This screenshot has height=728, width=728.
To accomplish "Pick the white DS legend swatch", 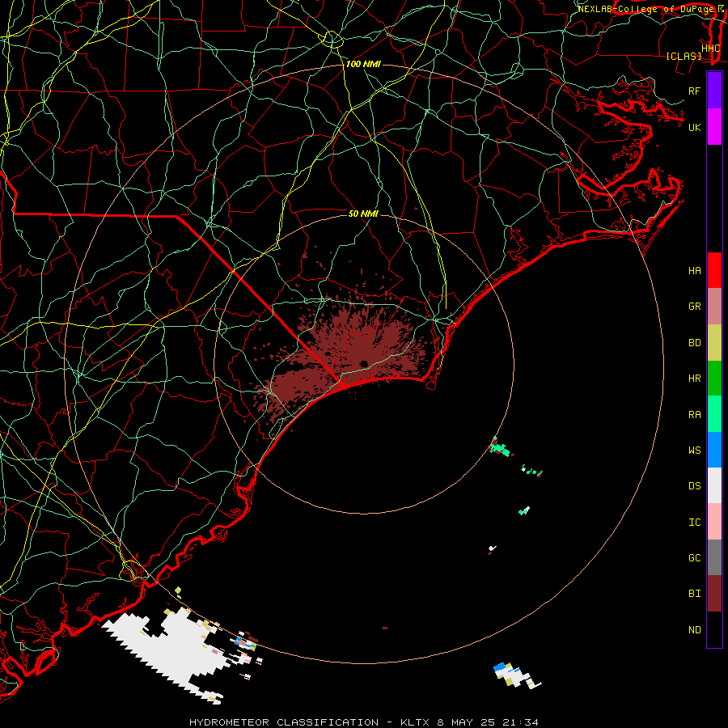I will click(714, 485).
